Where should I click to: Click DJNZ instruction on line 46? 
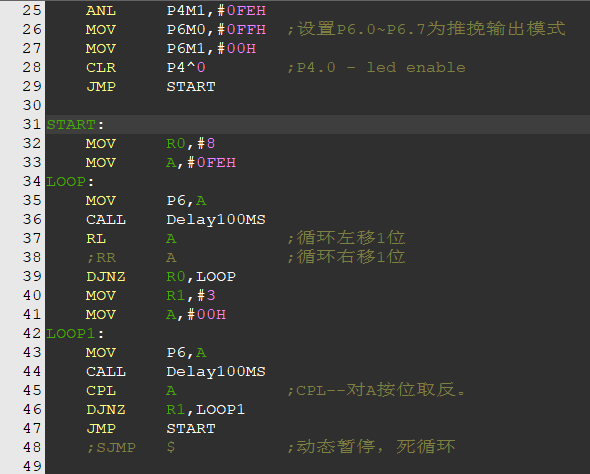point(106,410)
